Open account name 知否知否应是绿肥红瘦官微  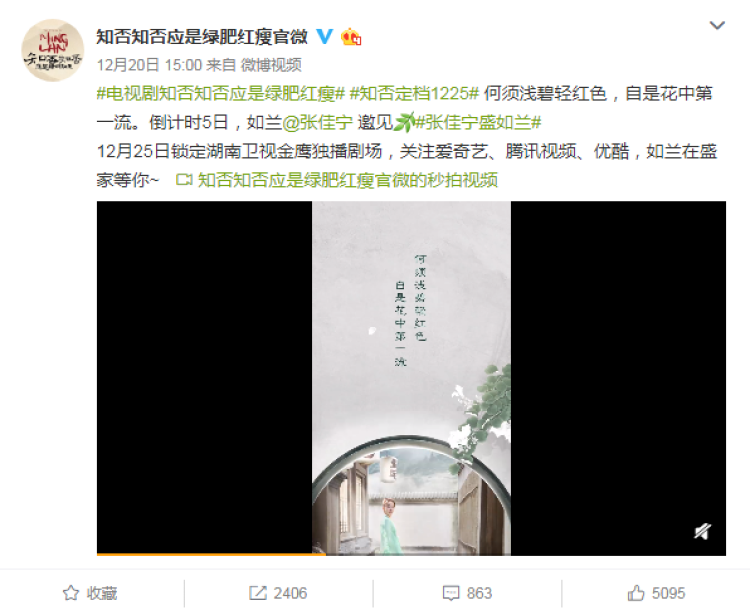point(202,37)
